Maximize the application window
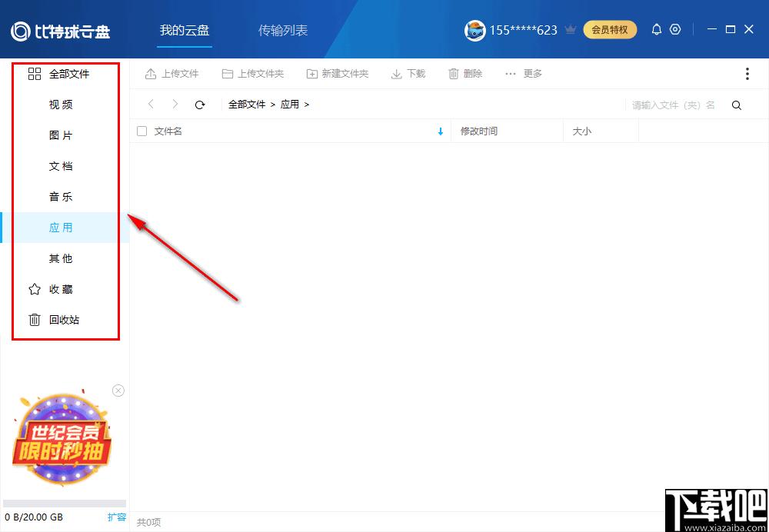The height and width of the screenshot is (532, 769). [731, 29]
